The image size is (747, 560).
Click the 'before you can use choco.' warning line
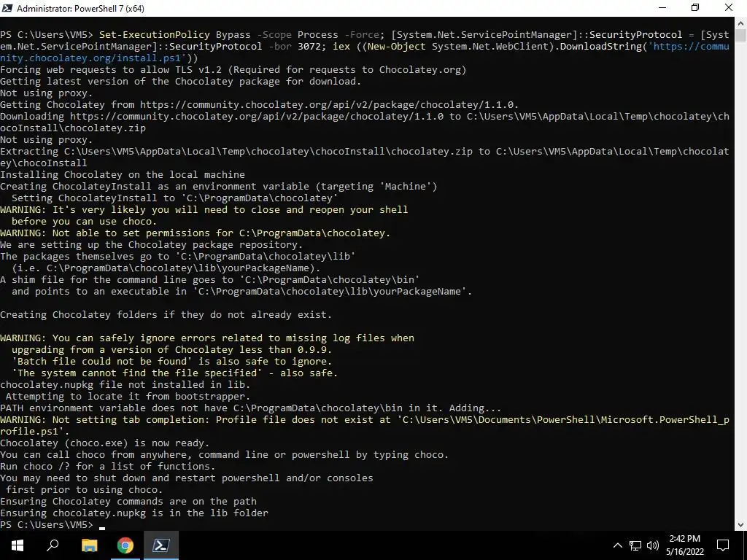84,222
